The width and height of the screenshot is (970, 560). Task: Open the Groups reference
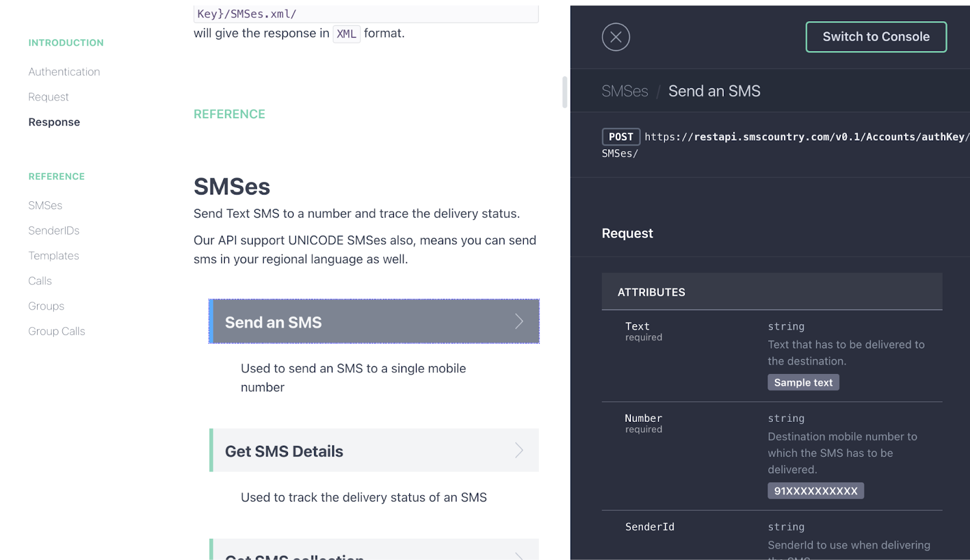(46, 306)
